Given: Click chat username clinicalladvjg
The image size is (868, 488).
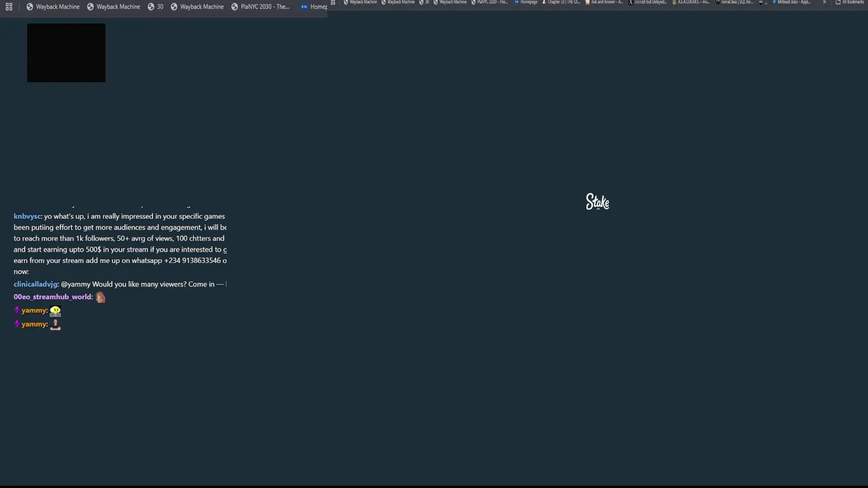Looking at the screenshot, I should point(35,284).
